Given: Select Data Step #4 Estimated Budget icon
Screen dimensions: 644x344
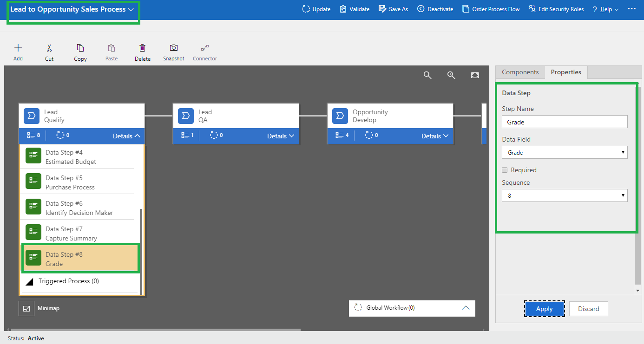Looking at the screenshot, I should pyautogui.click(x=33, y=156).
